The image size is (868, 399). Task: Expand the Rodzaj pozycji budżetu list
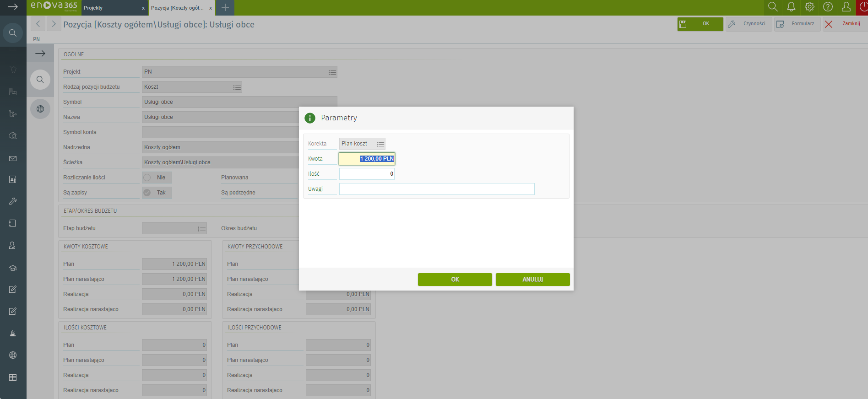pos(237,87)
